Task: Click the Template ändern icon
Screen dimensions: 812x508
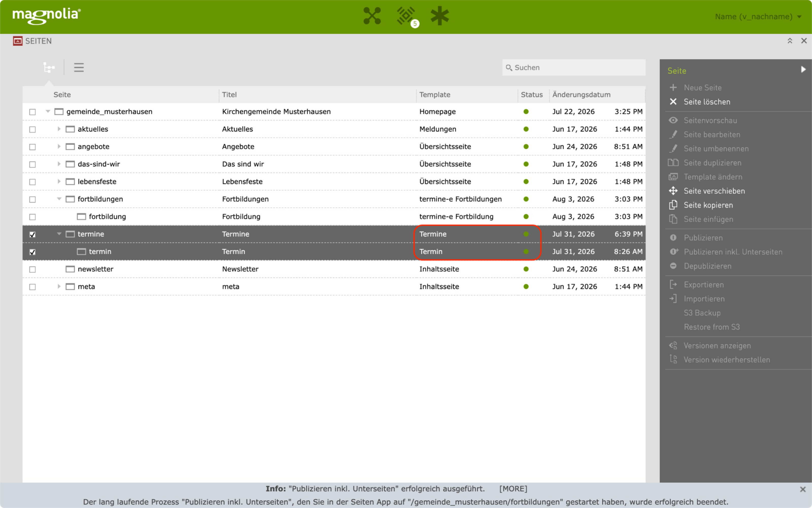Action: pyautogui.click(x=673, y=177)
